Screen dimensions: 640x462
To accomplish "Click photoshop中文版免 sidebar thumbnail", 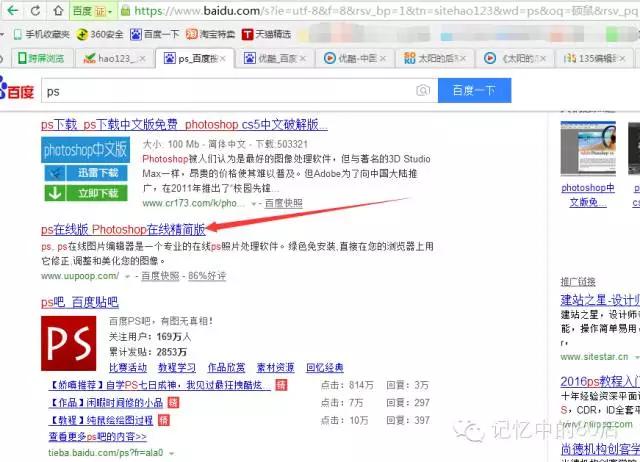I will 588,149.
